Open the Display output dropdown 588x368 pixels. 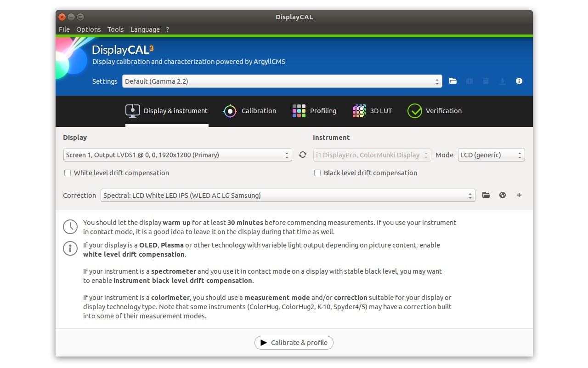[x=178, y=155]
